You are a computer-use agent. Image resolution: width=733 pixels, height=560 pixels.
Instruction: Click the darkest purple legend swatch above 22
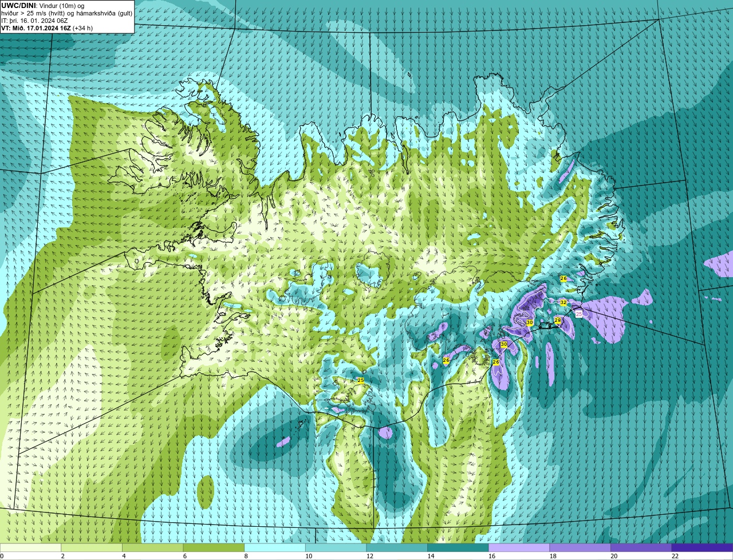click(x=702, y=547)
